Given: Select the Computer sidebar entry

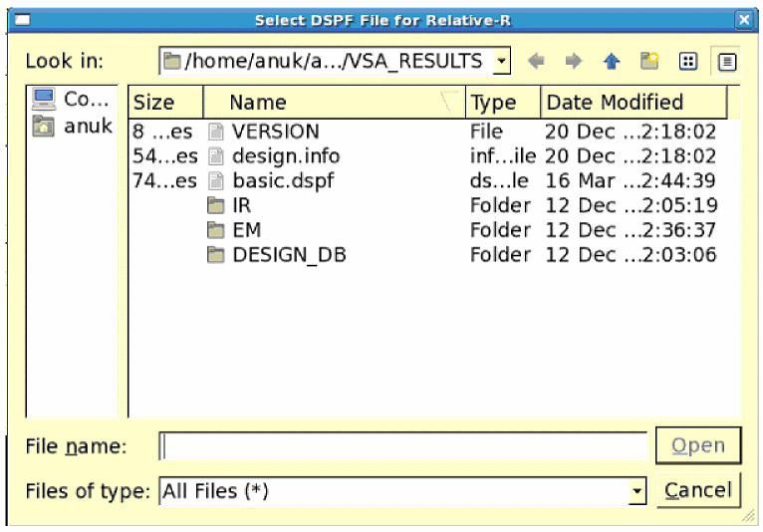Looking at the screenshot, I should tap(70, 100).
